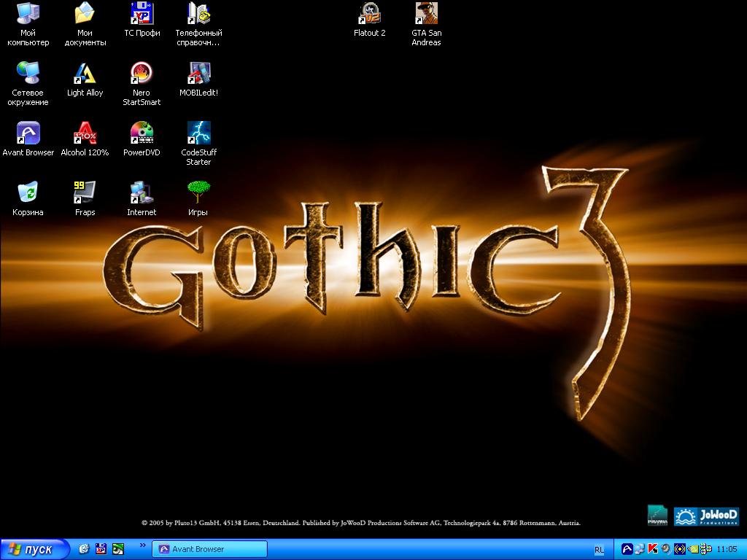The height and width of the screenshot is (560, 747).
Task: Click the Игры tree folder icon
Action: click(x=198, y=192)
